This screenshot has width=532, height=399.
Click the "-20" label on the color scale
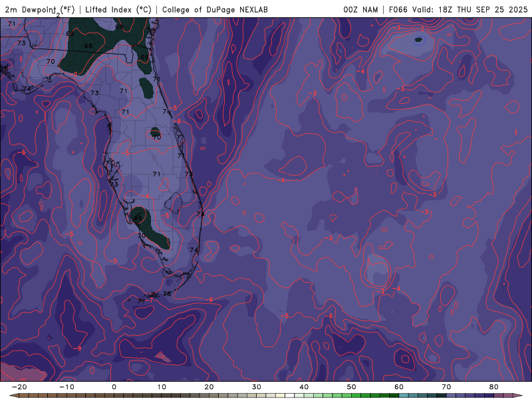click(19, 386)
